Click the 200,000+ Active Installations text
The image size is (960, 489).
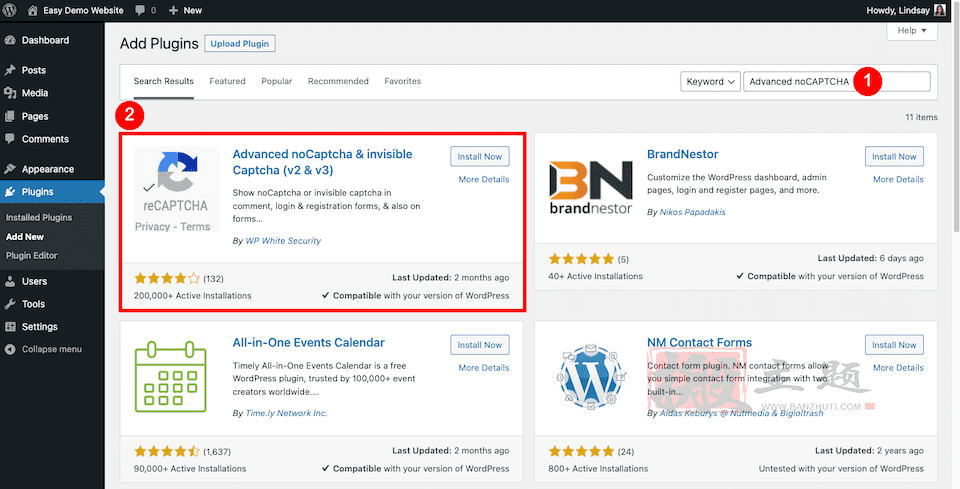click(192, 296)
